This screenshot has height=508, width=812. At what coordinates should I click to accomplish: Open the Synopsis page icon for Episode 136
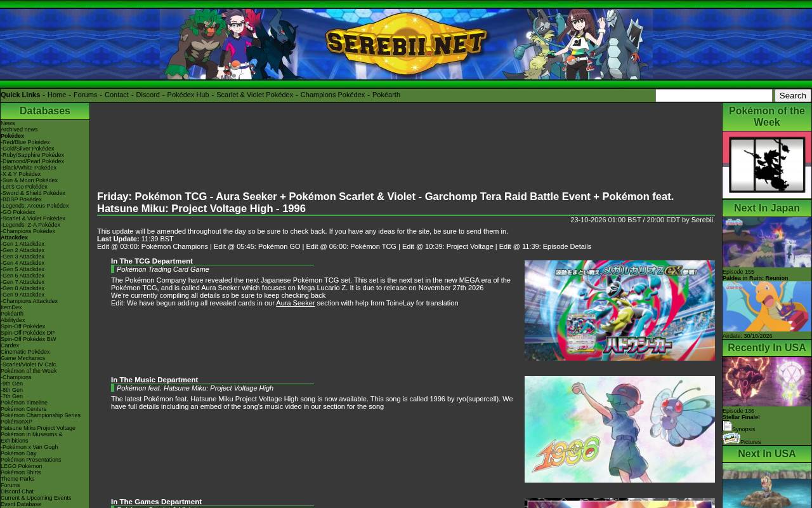tap(727, 426)
